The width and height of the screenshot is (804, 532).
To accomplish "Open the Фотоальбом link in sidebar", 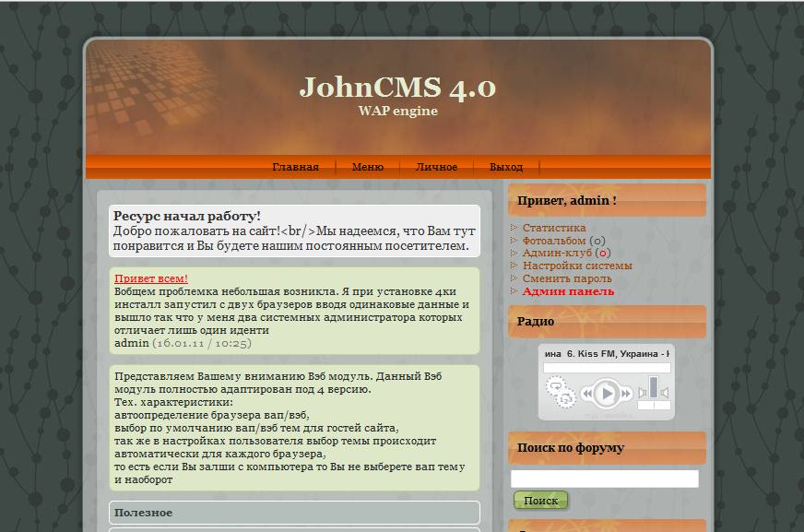I will [x=553, y=241].
